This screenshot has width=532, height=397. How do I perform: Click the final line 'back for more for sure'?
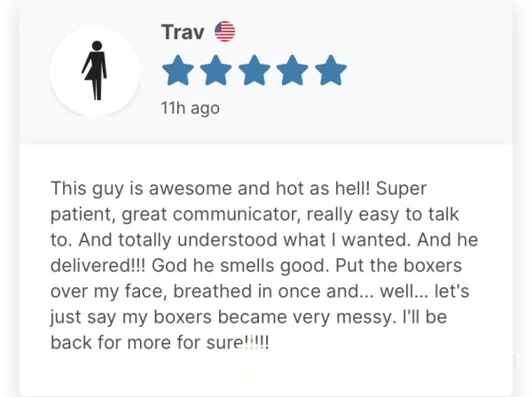point(160,342)
